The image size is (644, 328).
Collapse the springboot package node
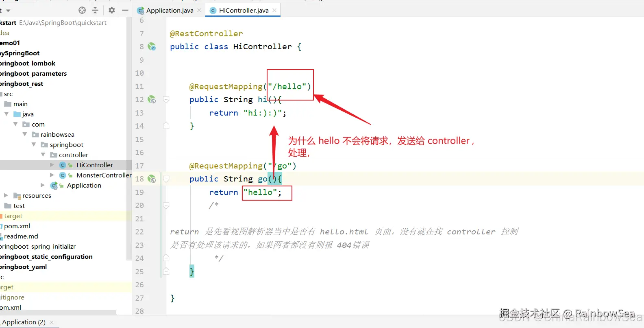(34, 144)
